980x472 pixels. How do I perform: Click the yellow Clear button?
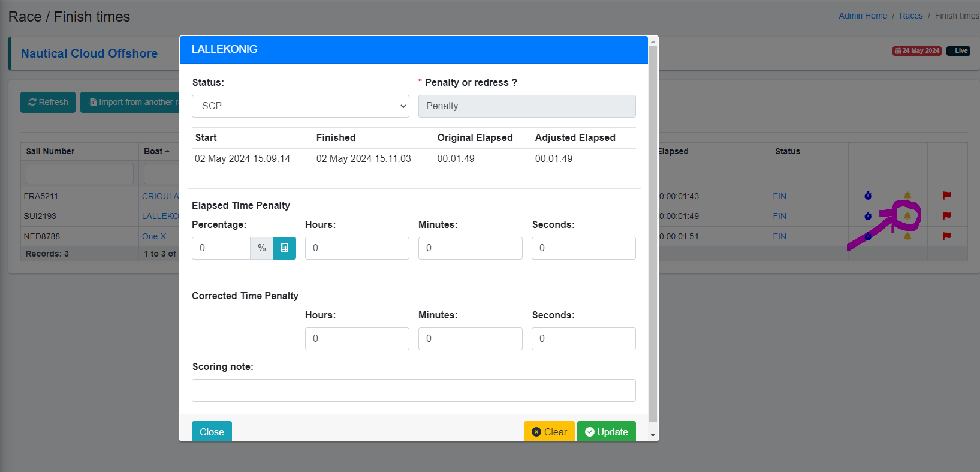coord(549,432)
